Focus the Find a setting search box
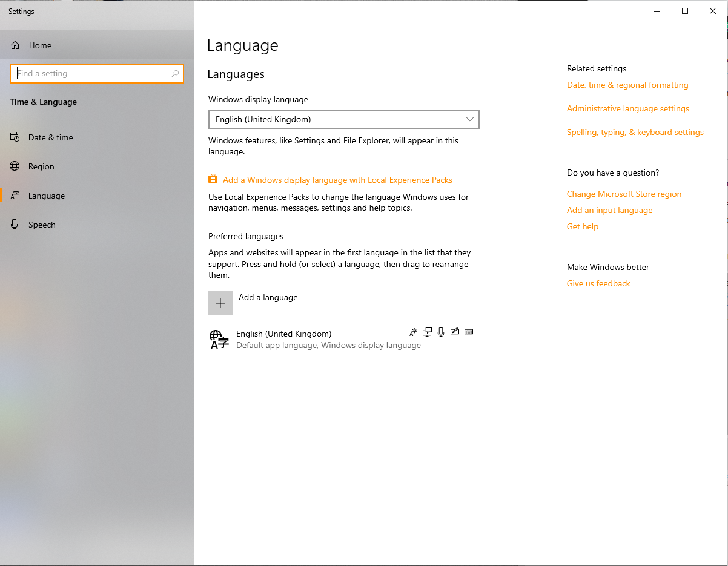 [91, 74]
